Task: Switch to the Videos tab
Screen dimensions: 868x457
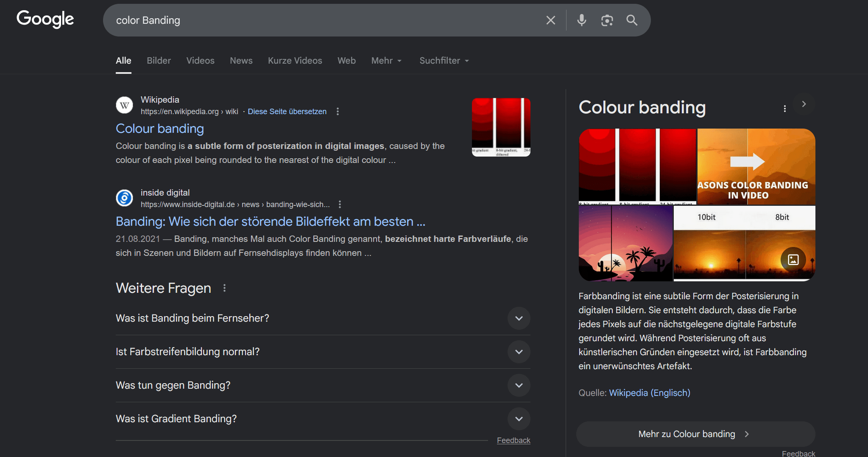Action: [x=200, y=61]
